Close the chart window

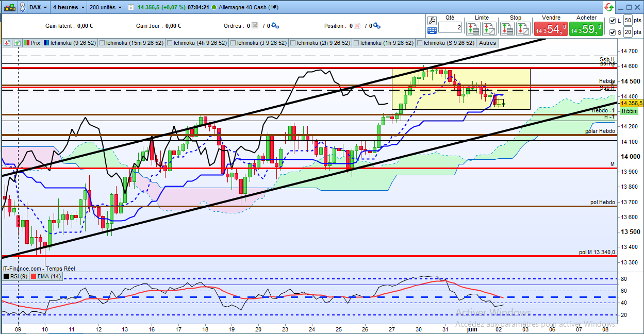coord(637,7)
